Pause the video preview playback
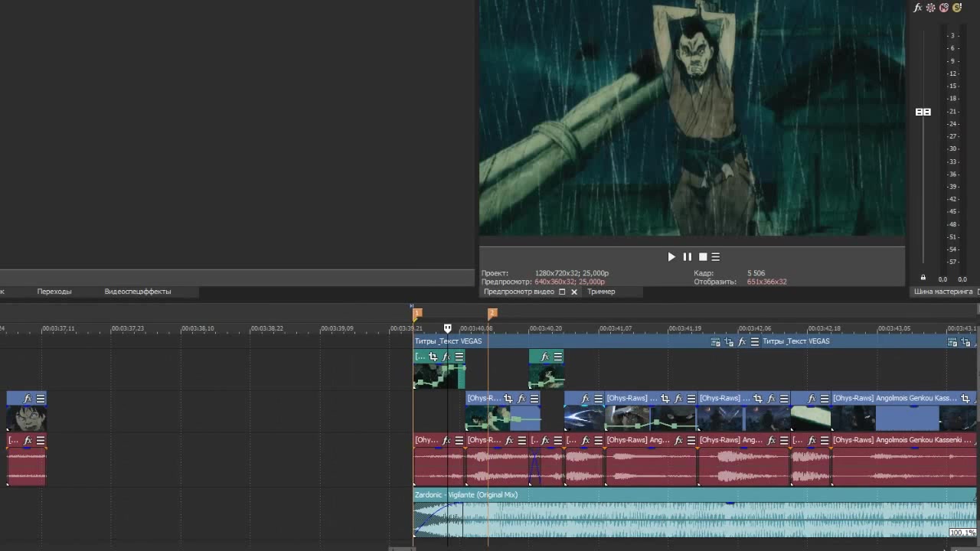Image resolution: width=980 pixels, height=551 pixels. pos(687,257)
